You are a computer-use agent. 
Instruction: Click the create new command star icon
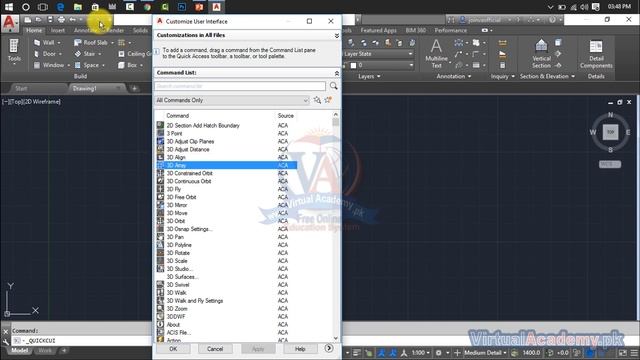click(328, 100)
